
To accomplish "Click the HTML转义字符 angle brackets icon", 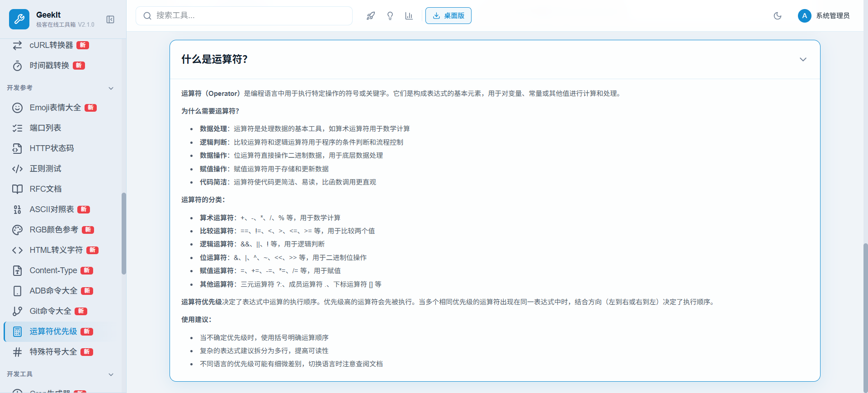I will pos(17,250).
